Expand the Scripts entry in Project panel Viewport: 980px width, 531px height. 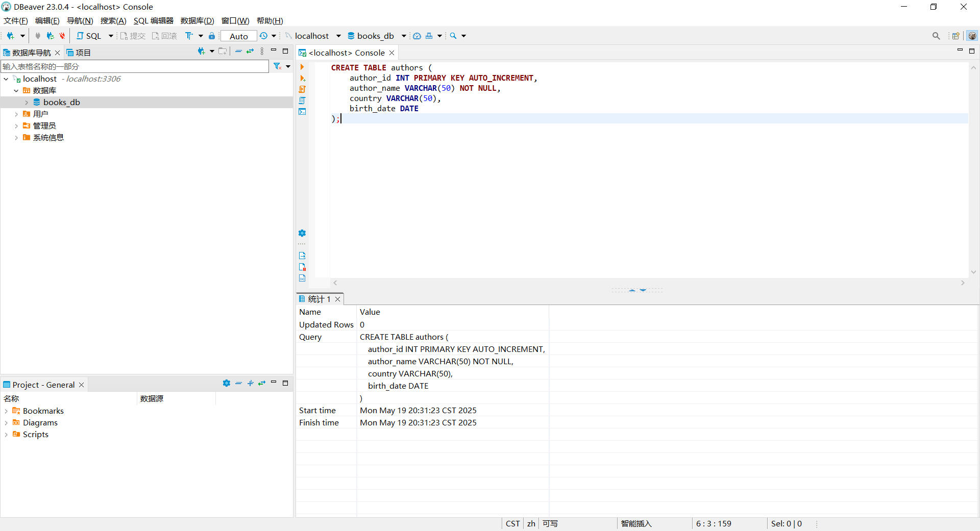click(6, 434)
